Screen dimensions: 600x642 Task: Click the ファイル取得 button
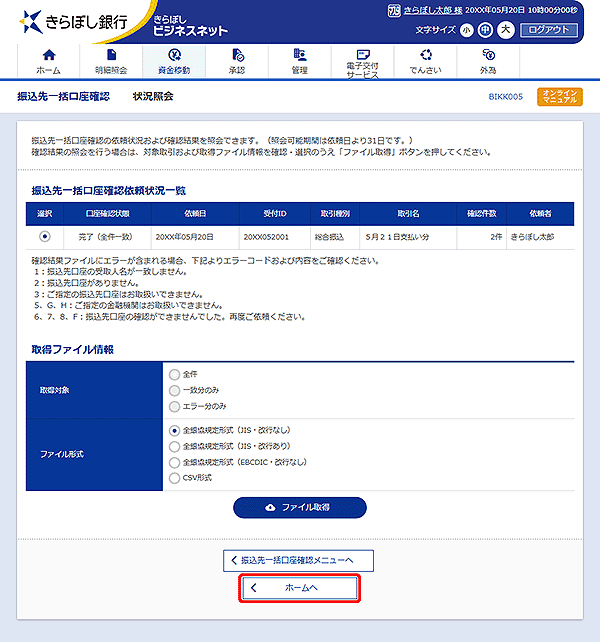point(300,508)
